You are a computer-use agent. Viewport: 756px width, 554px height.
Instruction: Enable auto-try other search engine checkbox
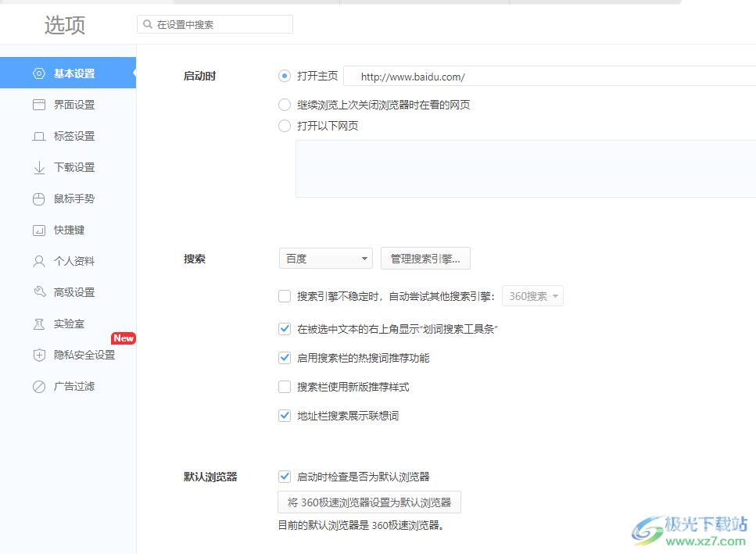pos(285,296)
